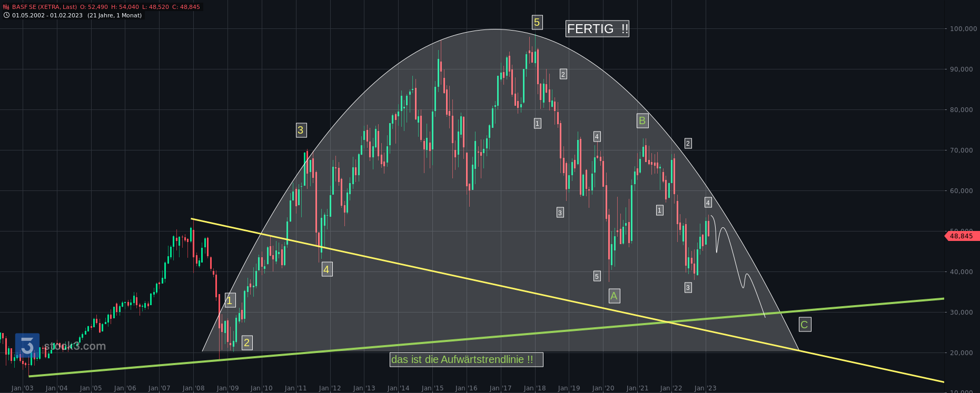Click the Jan '16 date axis label
The width and height of the screenshot is (980, 393).
click(x=467, y=388)
